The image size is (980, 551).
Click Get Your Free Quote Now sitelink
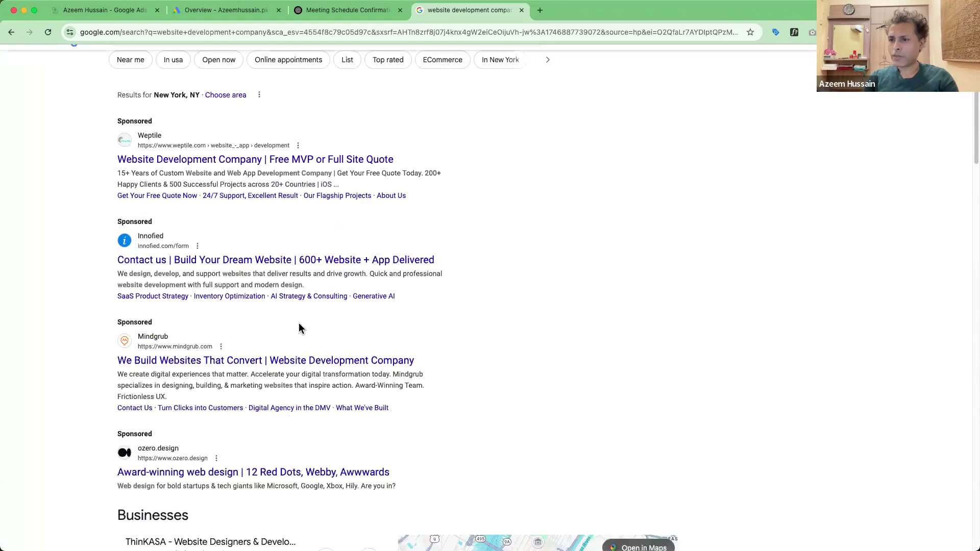[x=157, y=195]
